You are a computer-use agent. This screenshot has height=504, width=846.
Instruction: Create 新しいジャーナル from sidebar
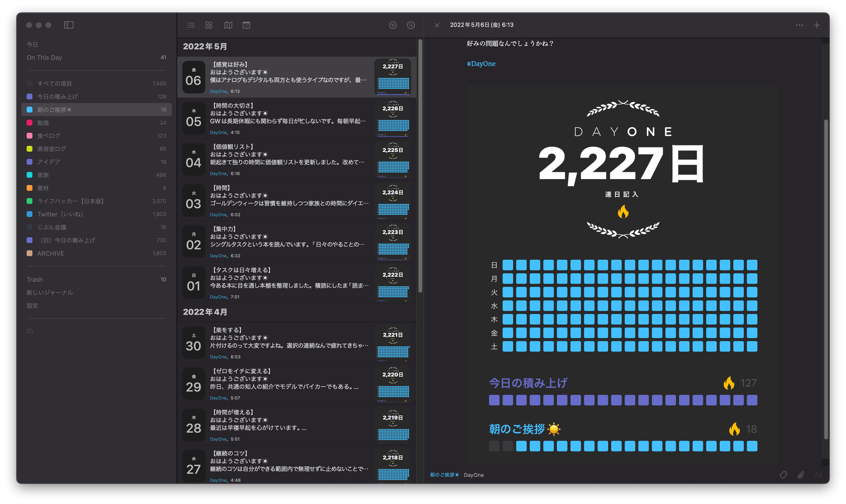(x=50, y=292)
